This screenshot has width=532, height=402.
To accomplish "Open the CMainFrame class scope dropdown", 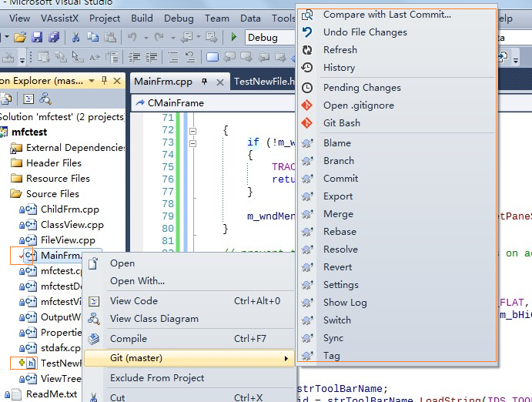I will tap(213, 102).
